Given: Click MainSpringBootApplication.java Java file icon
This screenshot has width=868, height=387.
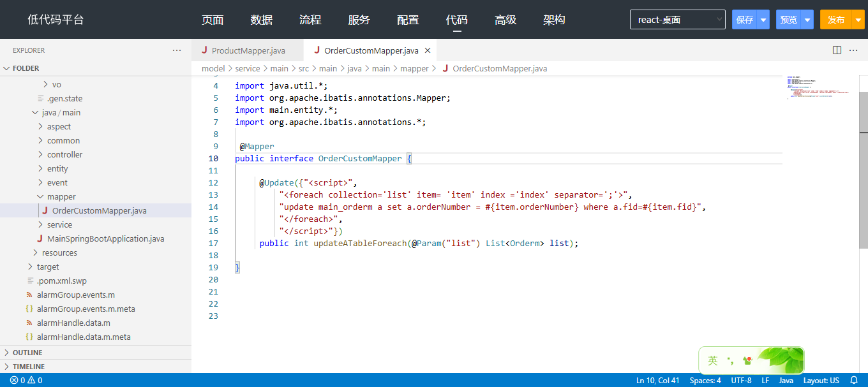Looking at the screenshot, I should pyautogui.click(x=40, y=238).
